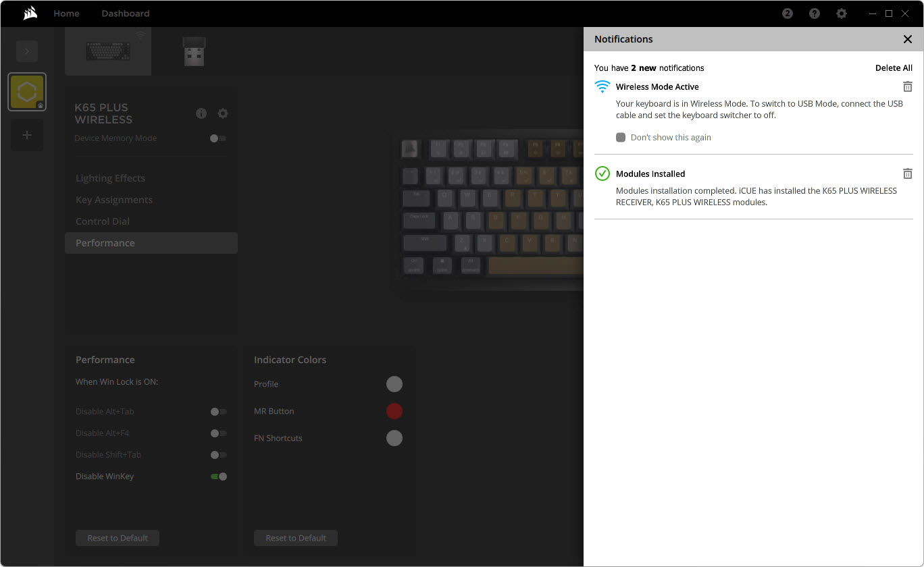
Task: Open the notifications bell with badge 2
Action: point(788,13)
